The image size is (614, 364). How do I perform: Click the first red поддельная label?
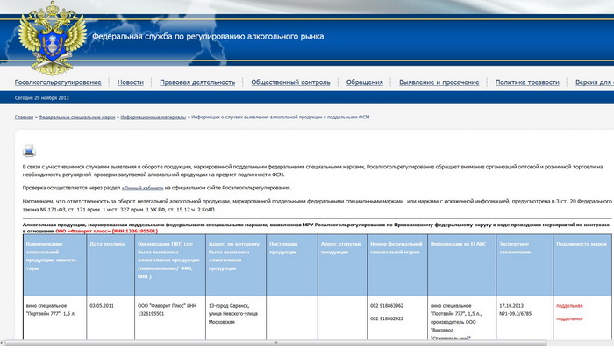tap(569, 306)
